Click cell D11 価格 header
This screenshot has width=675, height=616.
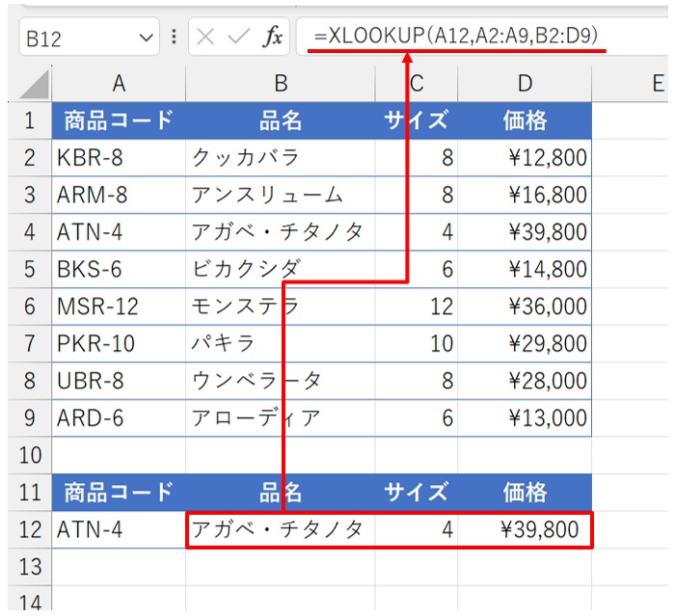click(x=525, y=493)
